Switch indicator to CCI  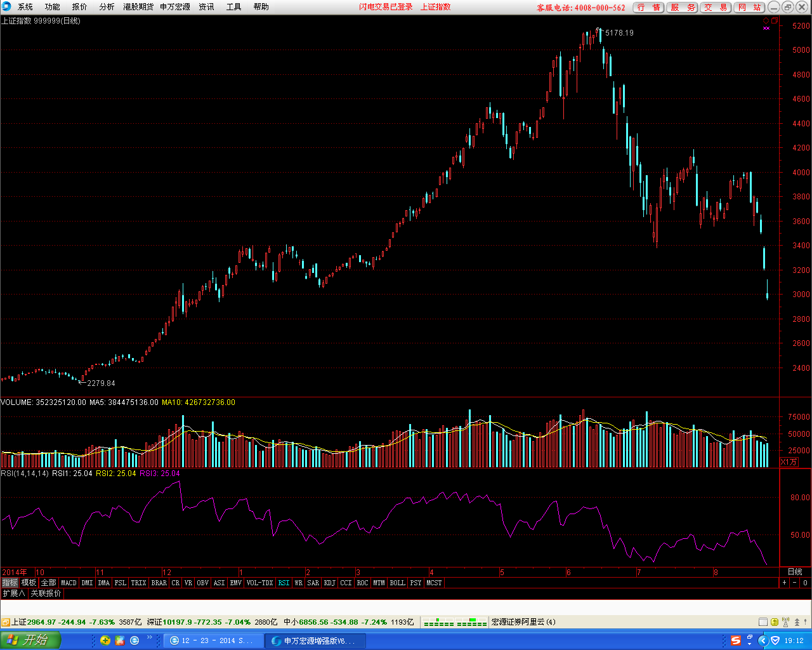click(346, 583)
